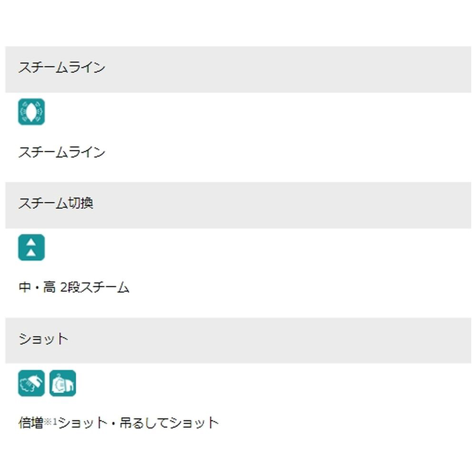Select スチームライン description text below icon
476x476 pixels.
coord(61,152)
